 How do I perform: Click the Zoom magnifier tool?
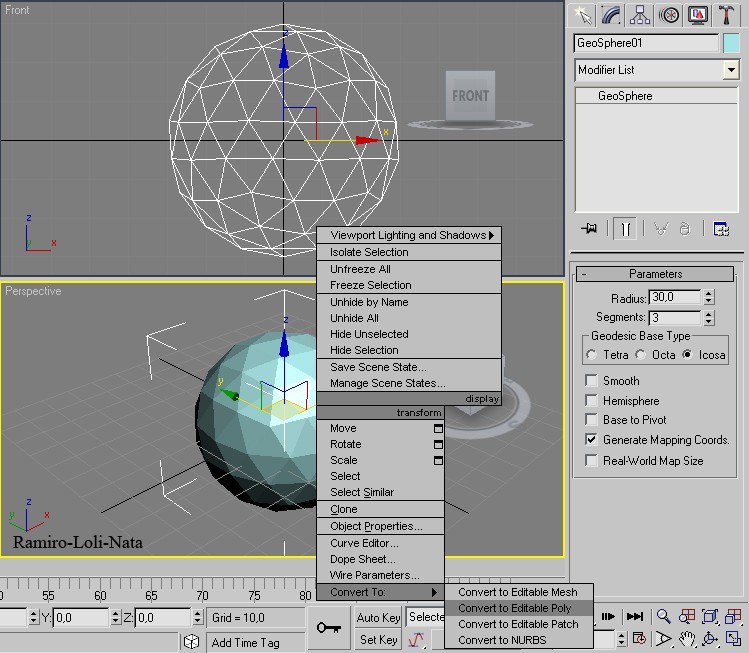pos(663,616)
